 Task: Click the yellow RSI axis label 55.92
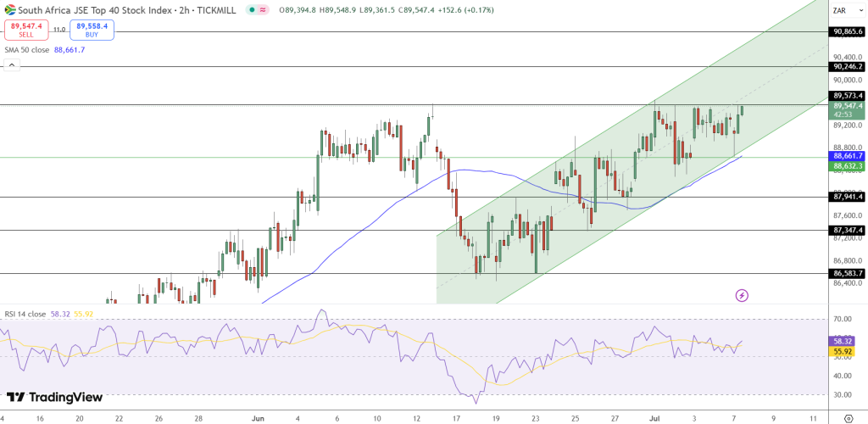[843, 351]
